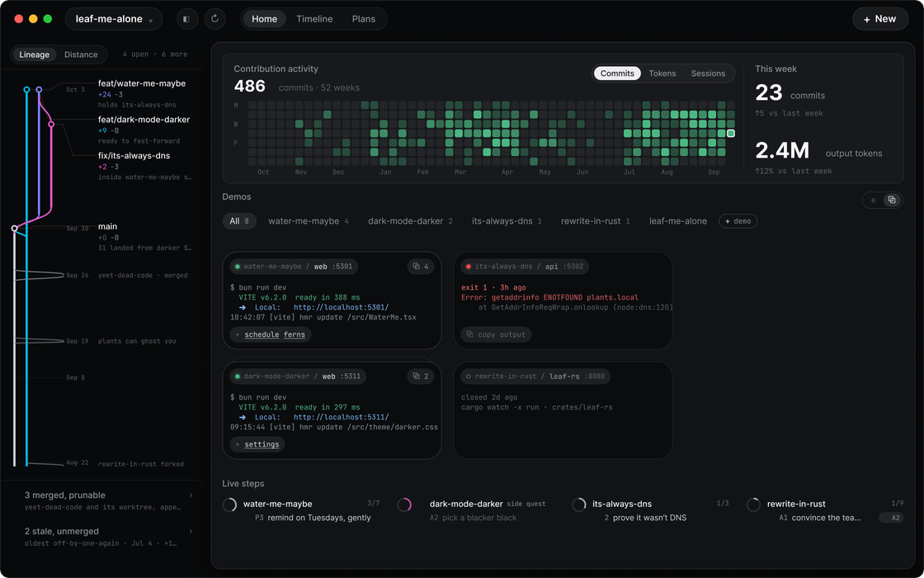Select the feat/dark-mode-darker branch
This screenshot has width=924, height=578.
pos(144,120)
